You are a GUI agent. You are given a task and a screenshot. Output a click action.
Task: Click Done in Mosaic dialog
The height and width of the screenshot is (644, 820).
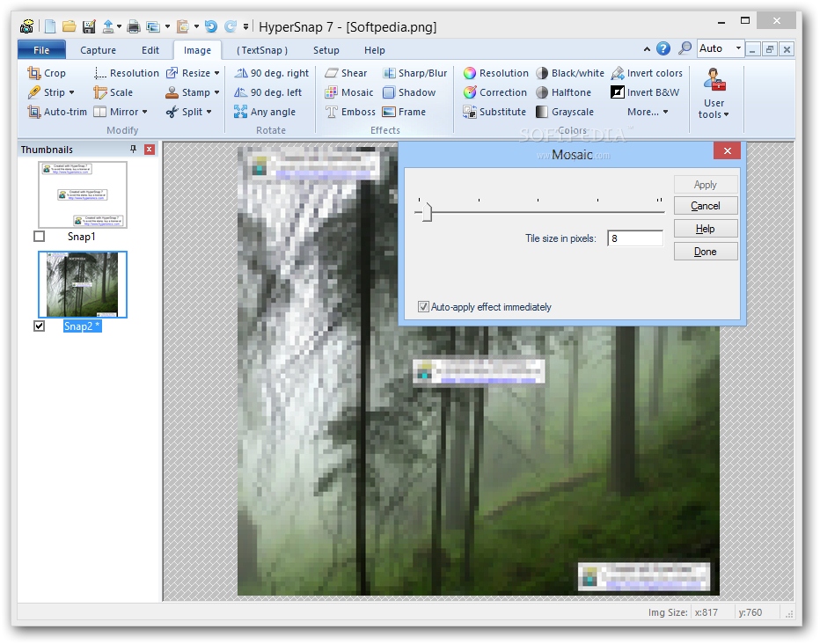pos(706,252)
